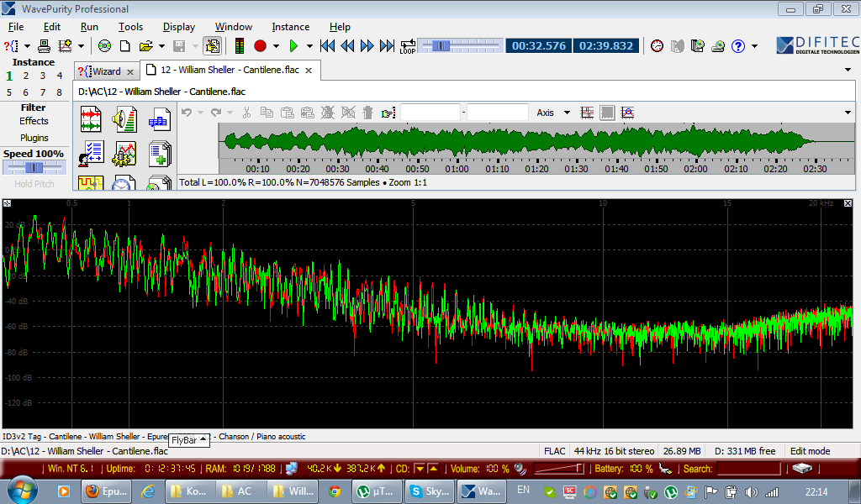Expand the Open folder dropdown arrow

click(161, 45)
